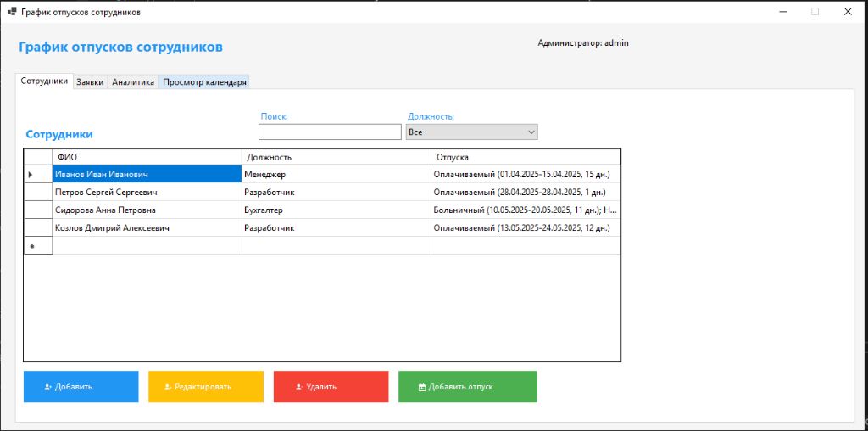Screen dimensions: 868x431
Task: Click the Должность column header in the table
Action: point(337,157)
